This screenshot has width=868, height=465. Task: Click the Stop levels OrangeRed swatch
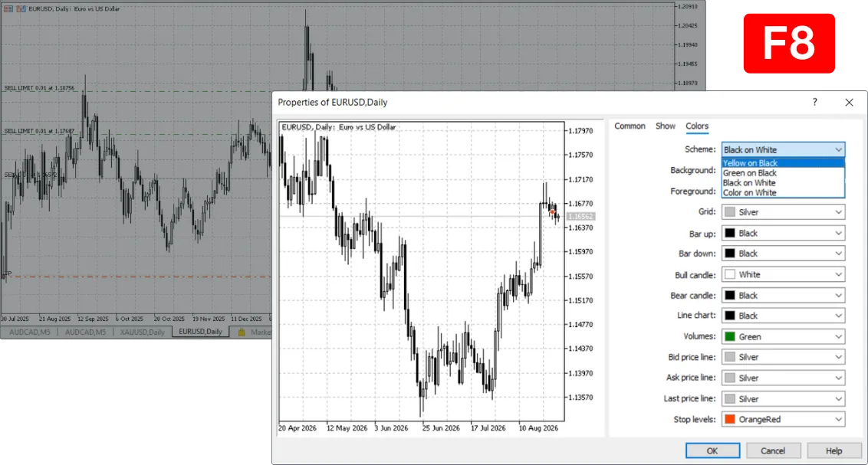point(730,420)
